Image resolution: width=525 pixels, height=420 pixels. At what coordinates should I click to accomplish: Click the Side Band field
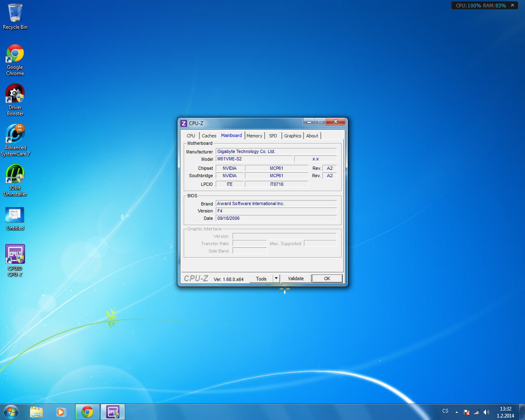249,251
